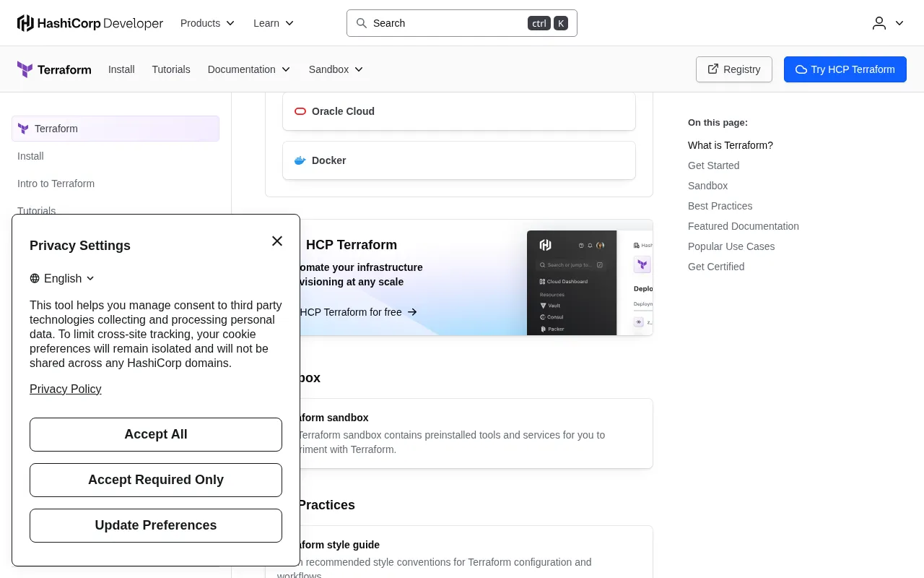Click the Terraform icon in sidebar
Viewport: 924px width, 578px height.
(x=23, y=129)
